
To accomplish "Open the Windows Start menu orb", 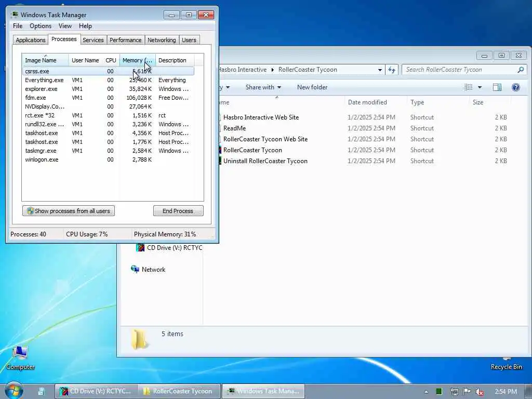I will tap(14, 390).
